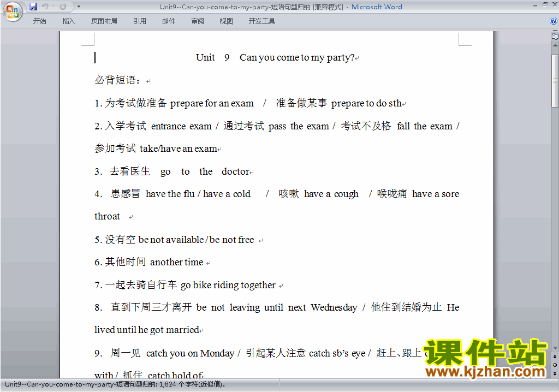Image resolution: width=559 pixels, height=392 pixels.
Task: Click the phrase 'have a cough'
Action: [331, 194]
